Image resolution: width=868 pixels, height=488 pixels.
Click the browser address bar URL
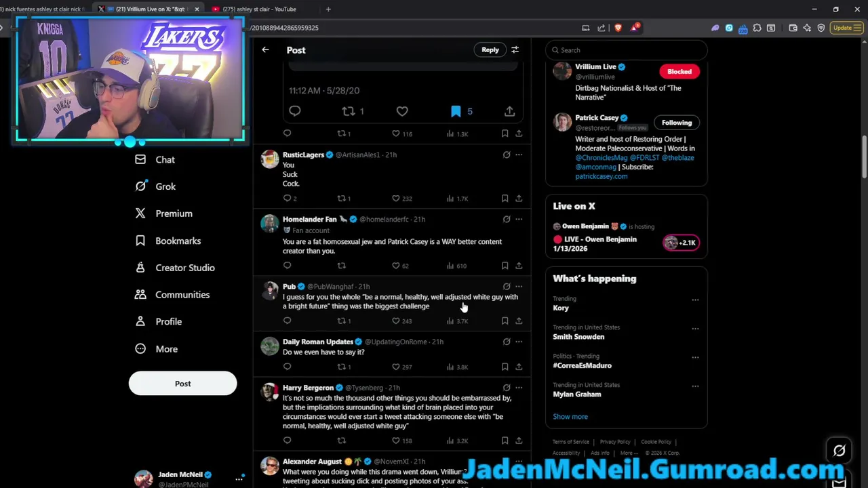(x=285, y=28)
